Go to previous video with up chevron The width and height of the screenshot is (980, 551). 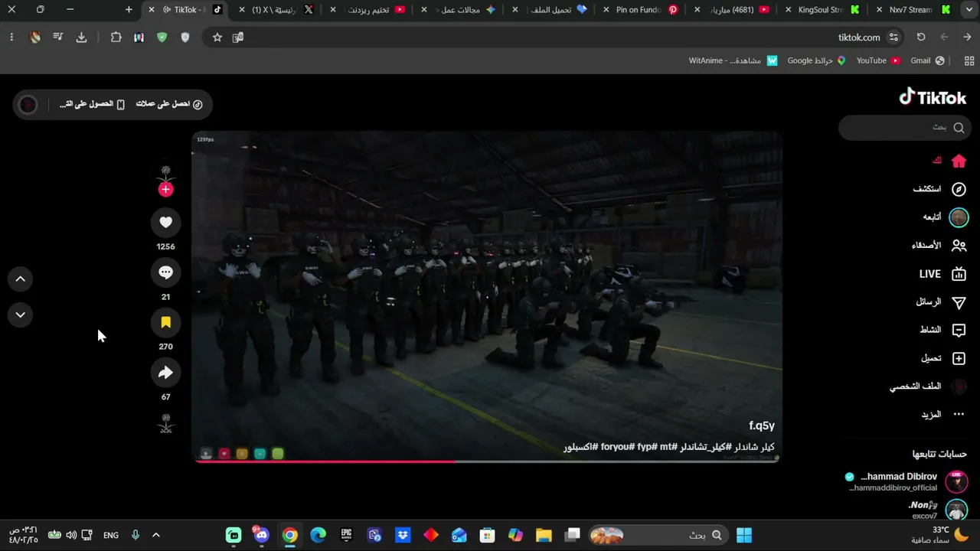tap(21, 279)
